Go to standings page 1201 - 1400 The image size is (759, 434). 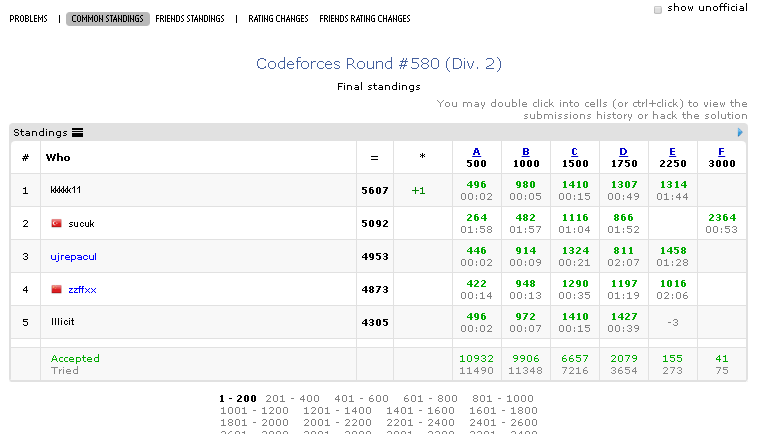click(337, 411)
